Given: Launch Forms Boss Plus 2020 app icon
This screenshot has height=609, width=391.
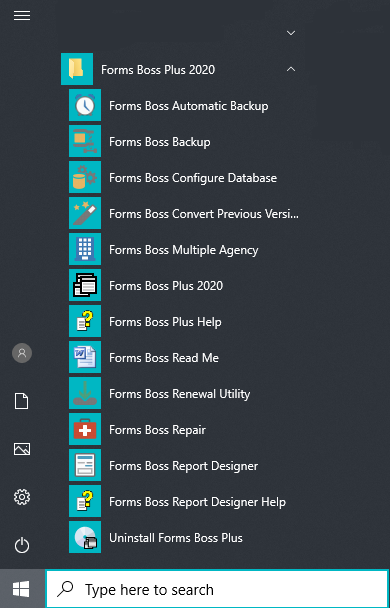Looking at the screenshot, I should [x=85, y=285].
